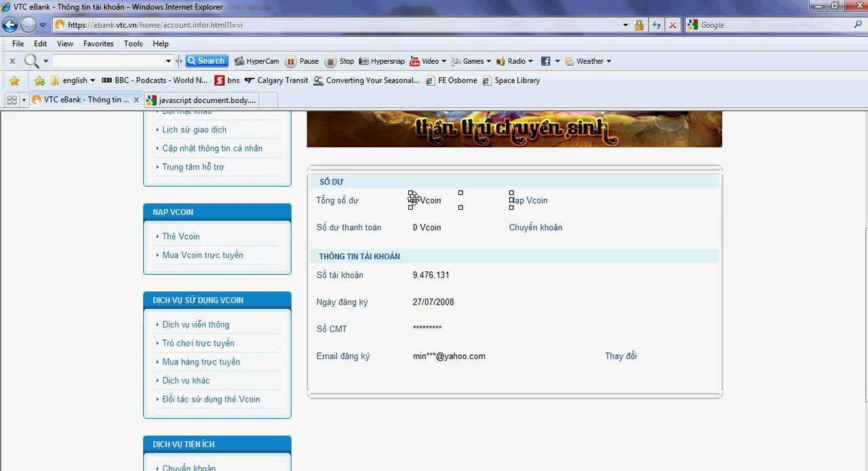Screen dimensions: 868x471
Task: Click the toolbar magnifying glass icon
Action: [x=31, y=61]
